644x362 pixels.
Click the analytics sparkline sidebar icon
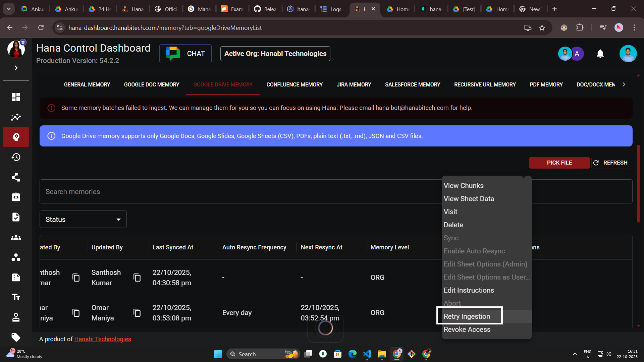pos(16,117)
